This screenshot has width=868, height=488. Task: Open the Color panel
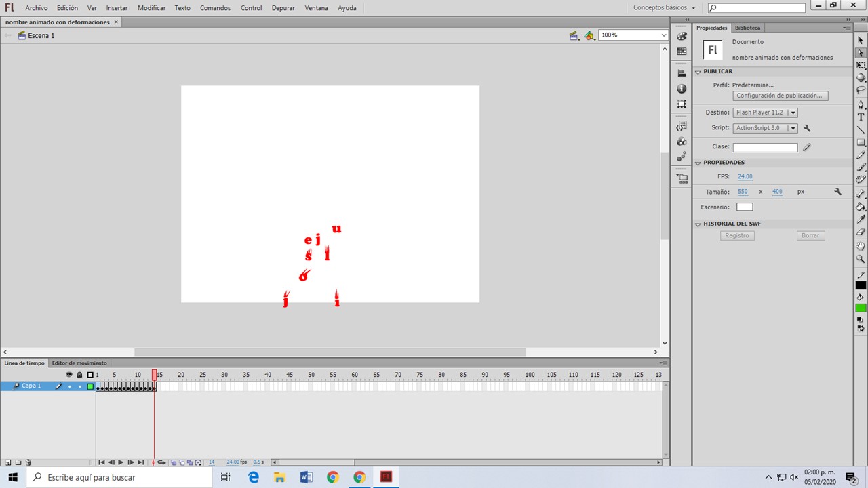point(682,37)
